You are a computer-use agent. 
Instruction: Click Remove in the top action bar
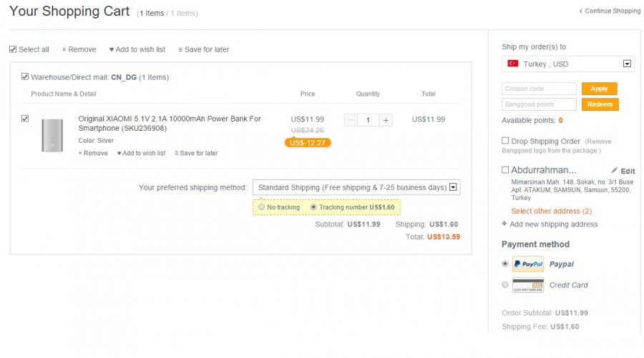point(79,49)
